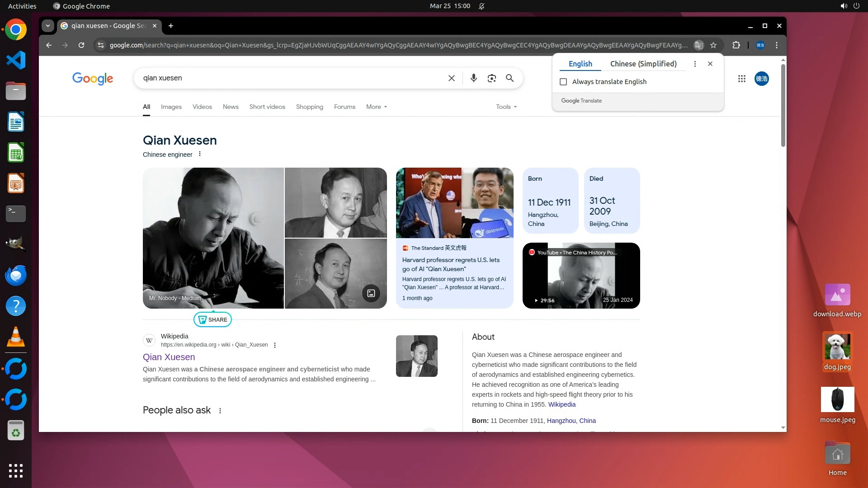
Task: Open VLC media player from dock
Action: point(16,337)
